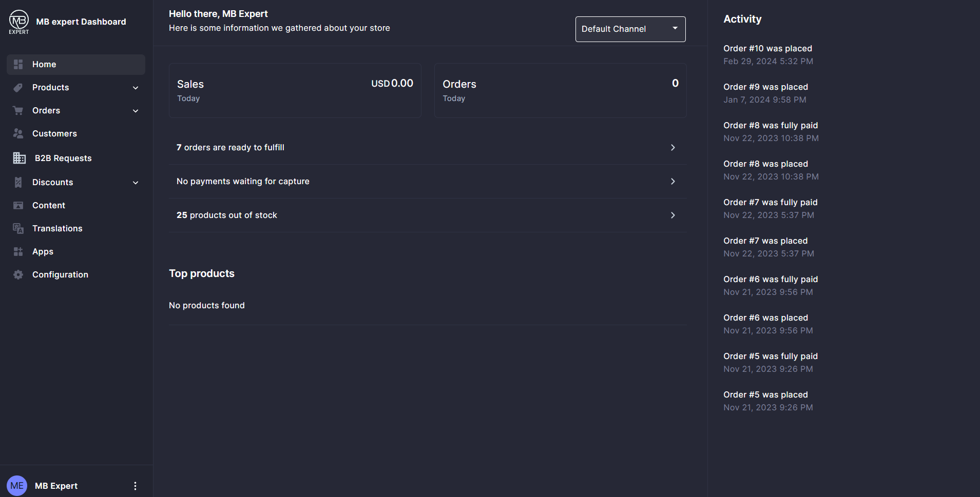
Task: Open the three-dot user menu
Action: (135, 486)
